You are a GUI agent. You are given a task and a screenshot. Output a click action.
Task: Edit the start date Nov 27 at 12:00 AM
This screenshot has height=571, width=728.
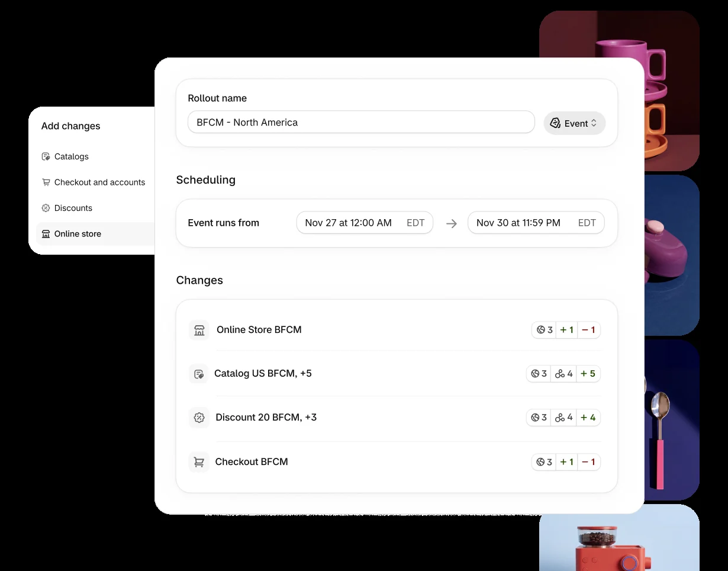365,223
